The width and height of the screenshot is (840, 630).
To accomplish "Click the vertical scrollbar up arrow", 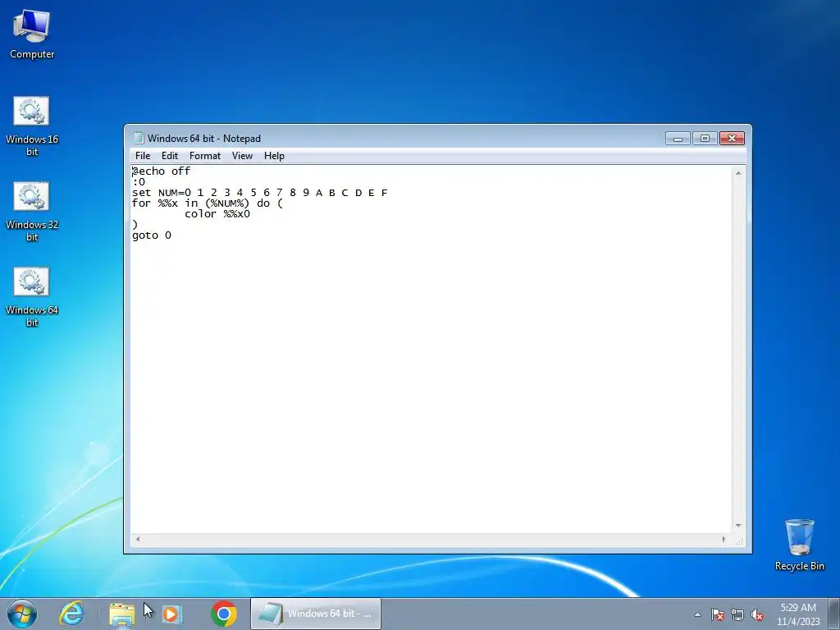I will 738,173.
